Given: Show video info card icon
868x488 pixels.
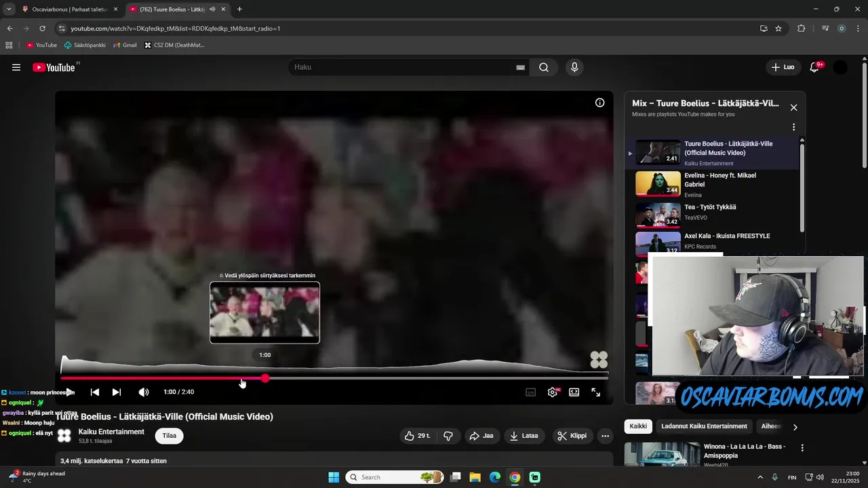Looking at the screenshot, I should click(599, 102).
